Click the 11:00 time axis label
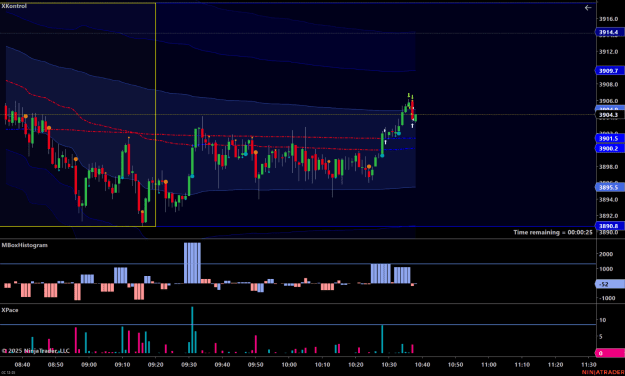This screenshot has width=625, height=376. 489,364
